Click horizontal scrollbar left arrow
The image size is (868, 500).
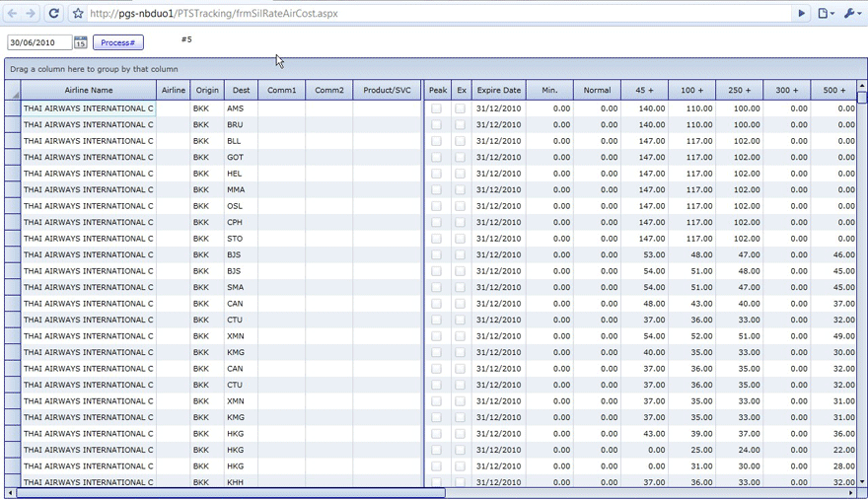(10, 493)
